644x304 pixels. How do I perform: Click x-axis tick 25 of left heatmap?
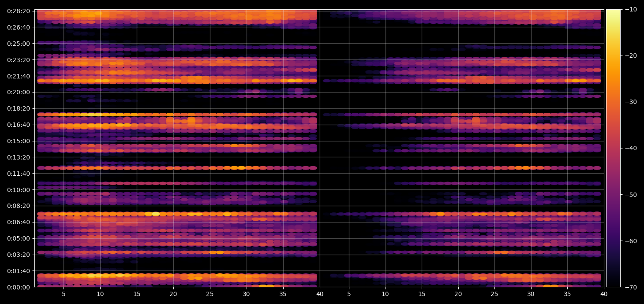click(x=210, y=294)
